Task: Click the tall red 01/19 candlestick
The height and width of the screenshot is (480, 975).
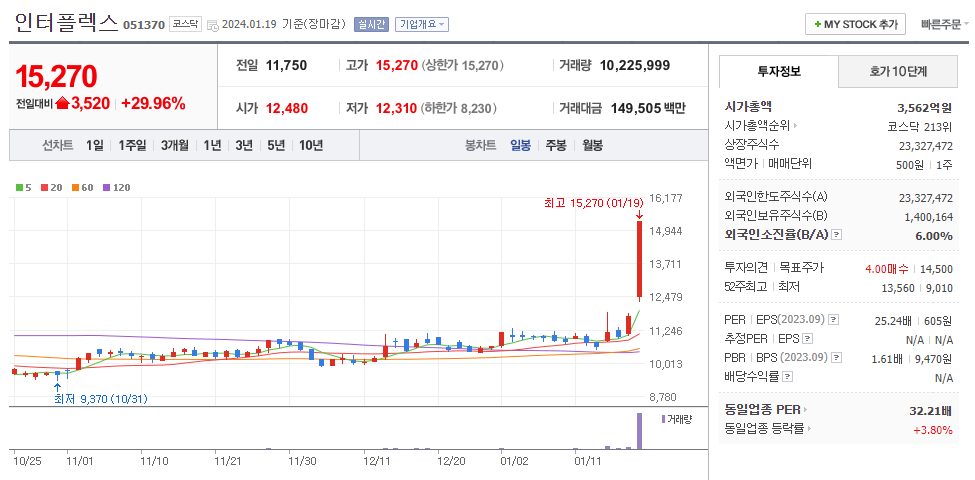Action: point(639,261)
